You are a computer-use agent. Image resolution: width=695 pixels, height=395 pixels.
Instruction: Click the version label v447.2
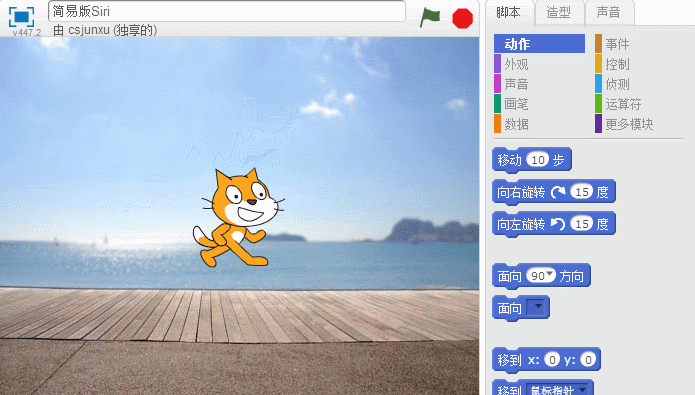click(27, 32)
